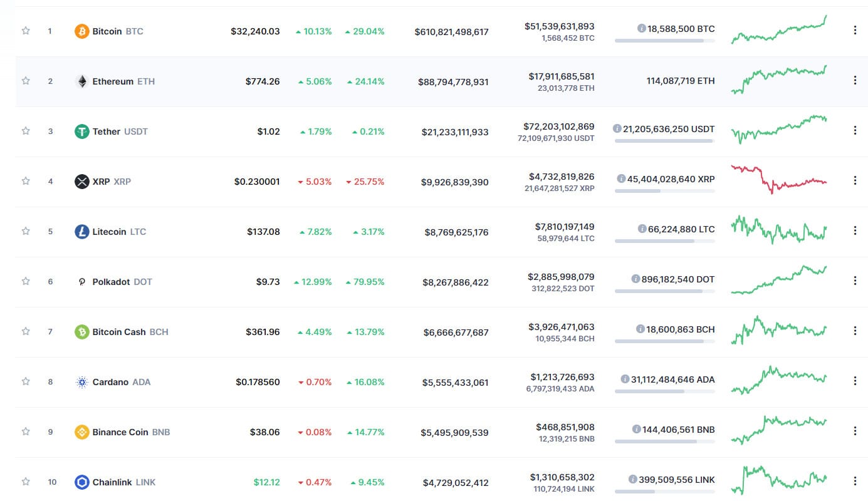View Polkadot's 7-day sparkline chart
Screen dimensions: 868x501
click(779, 280)
